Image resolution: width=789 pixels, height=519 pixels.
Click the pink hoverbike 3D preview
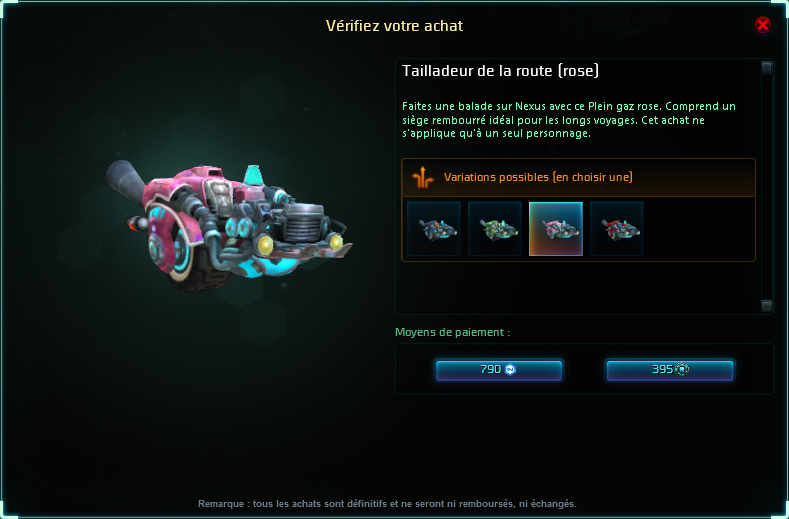click(x=229, y=225)
